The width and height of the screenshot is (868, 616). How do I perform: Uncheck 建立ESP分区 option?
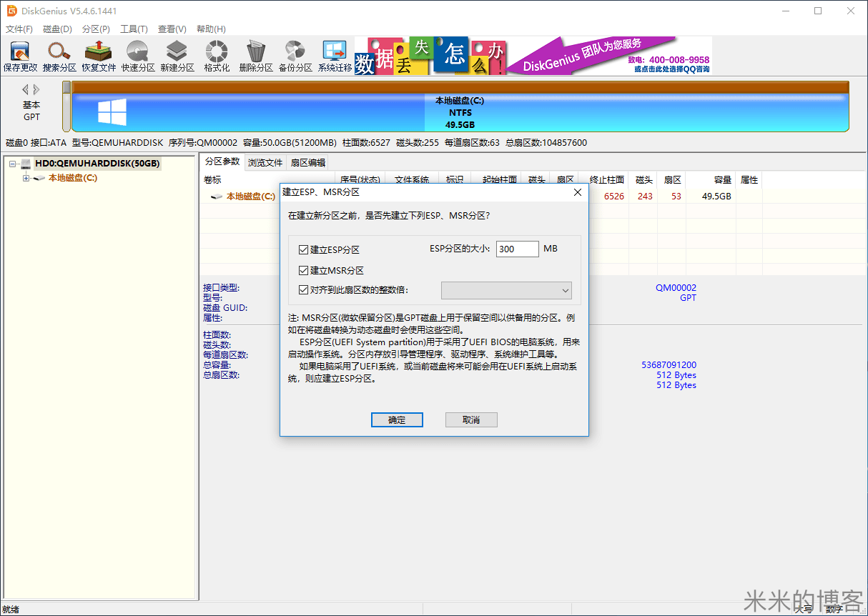304,249
